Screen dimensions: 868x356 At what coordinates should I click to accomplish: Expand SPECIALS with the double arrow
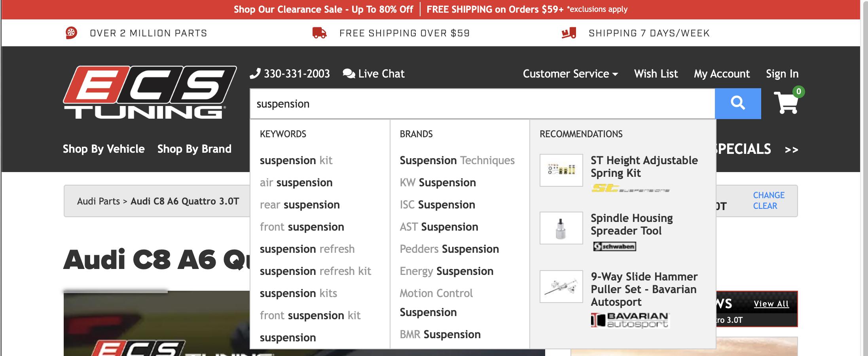(x=791, y=150)
